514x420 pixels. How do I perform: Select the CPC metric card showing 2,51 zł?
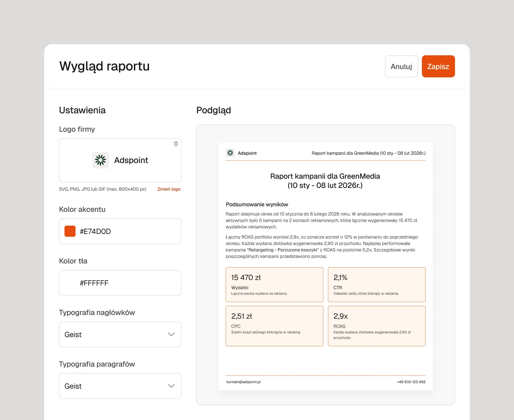click(274, 326)
